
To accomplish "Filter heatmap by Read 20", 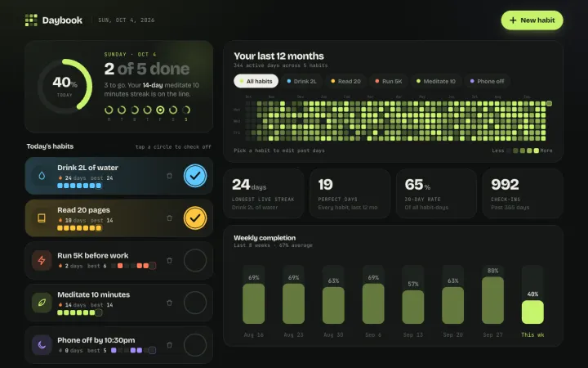I will [345, 81].
